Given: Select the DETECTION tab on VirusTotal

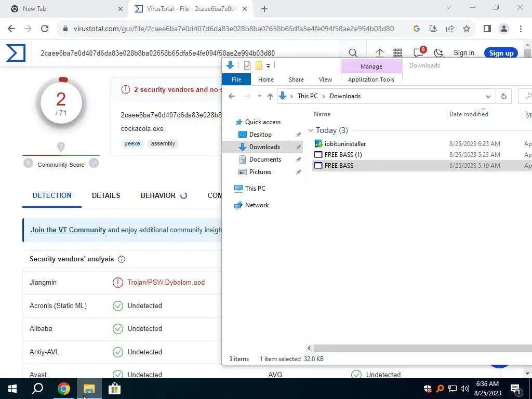Looking at the screenshot, I should (52, 196).
